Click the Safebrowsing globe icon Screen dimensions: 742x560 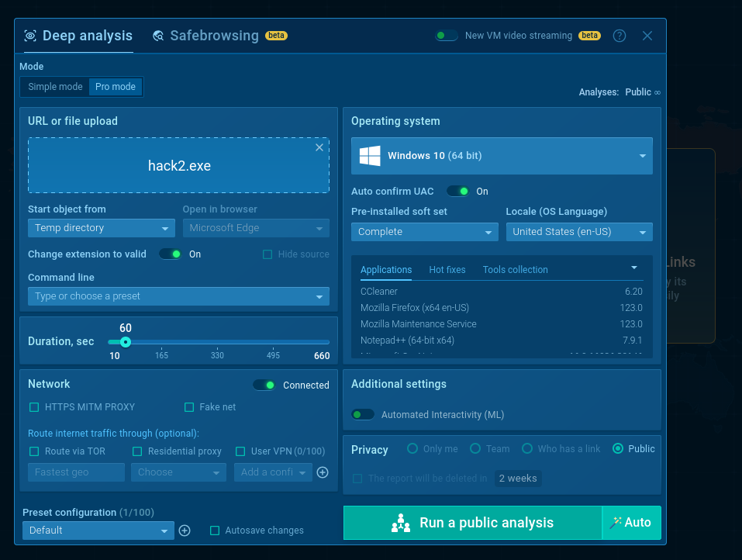coord(158,36)
